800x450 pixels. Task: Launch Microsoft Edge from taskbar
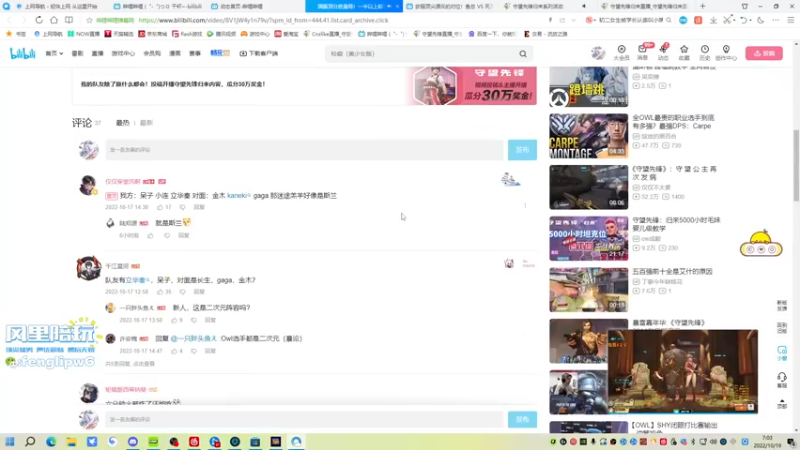coord(51,441)
